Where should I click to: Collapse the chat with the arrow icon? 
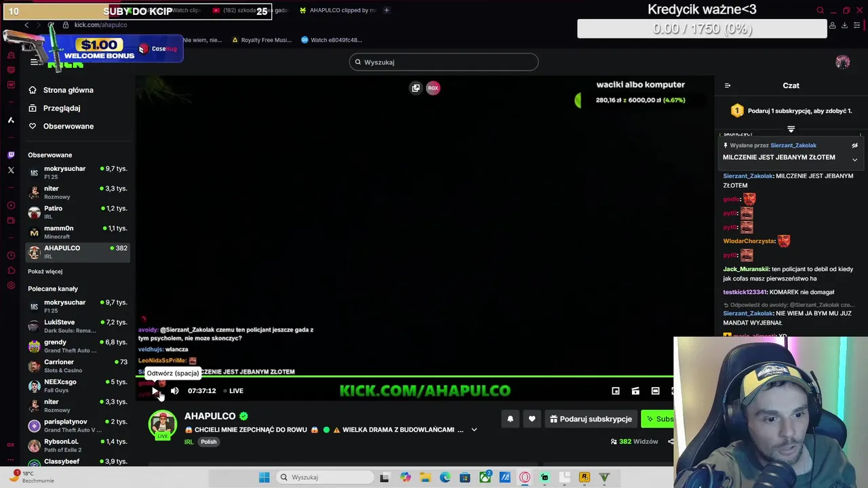728,86
